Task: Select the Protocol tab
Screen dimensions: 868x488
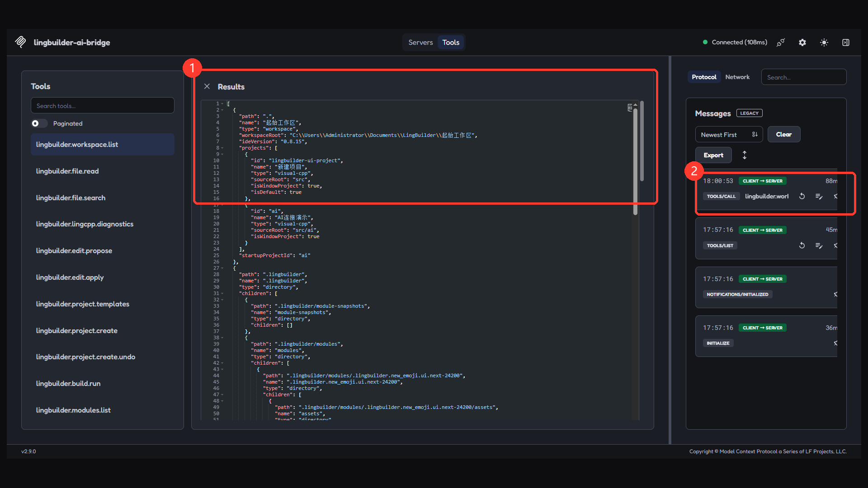Action: (704, 77)
